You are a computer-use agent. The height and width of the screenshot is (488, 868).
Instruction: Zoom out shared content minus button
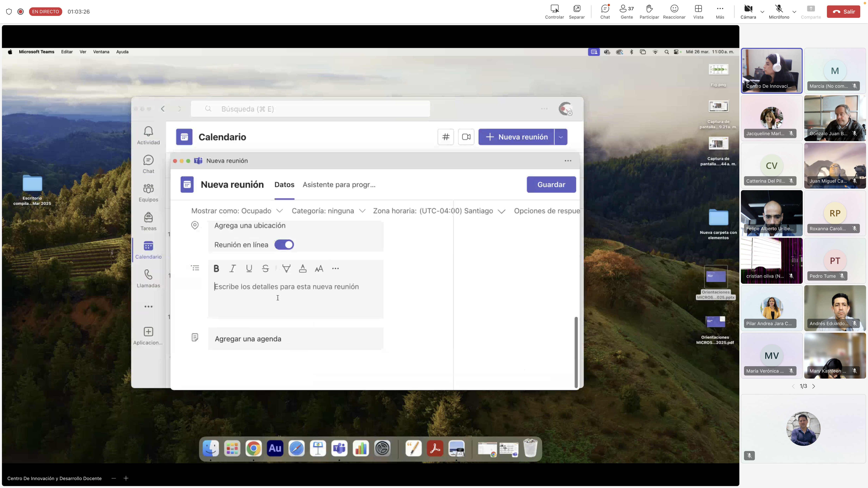(114, 478)
